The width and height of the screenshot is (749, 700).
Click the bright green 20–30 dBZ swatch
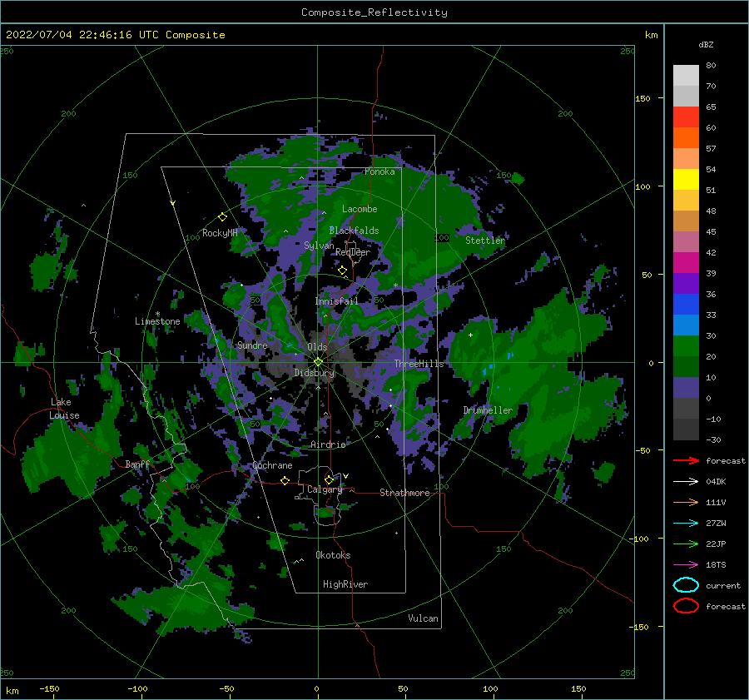coord(686,346)
